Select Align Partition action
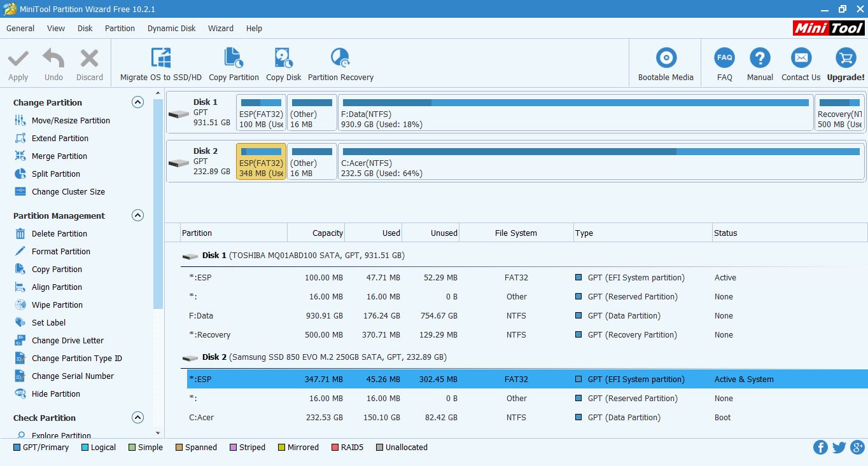The height and width of the screenshot is (466, 868). click(57, 287)
